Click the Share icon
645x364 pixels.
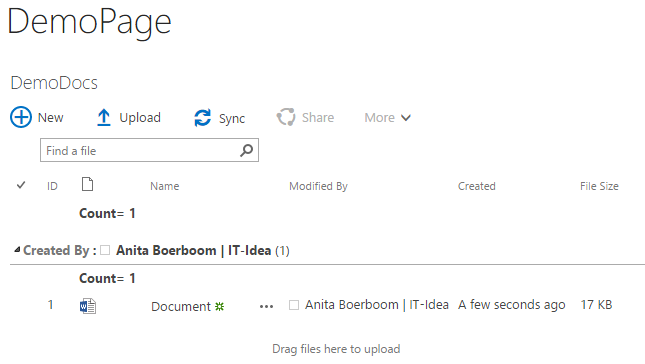[x=286, y=117]
